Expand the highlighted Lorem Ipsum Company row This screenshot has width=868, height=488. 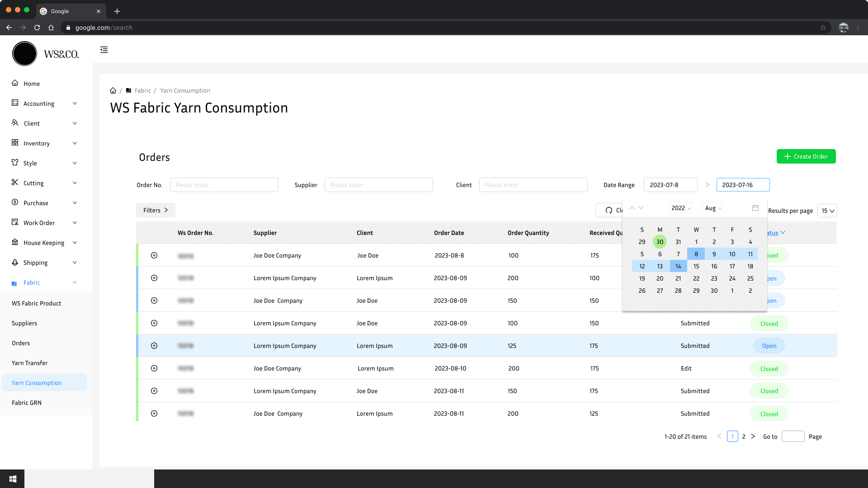(x=154, y=346)
